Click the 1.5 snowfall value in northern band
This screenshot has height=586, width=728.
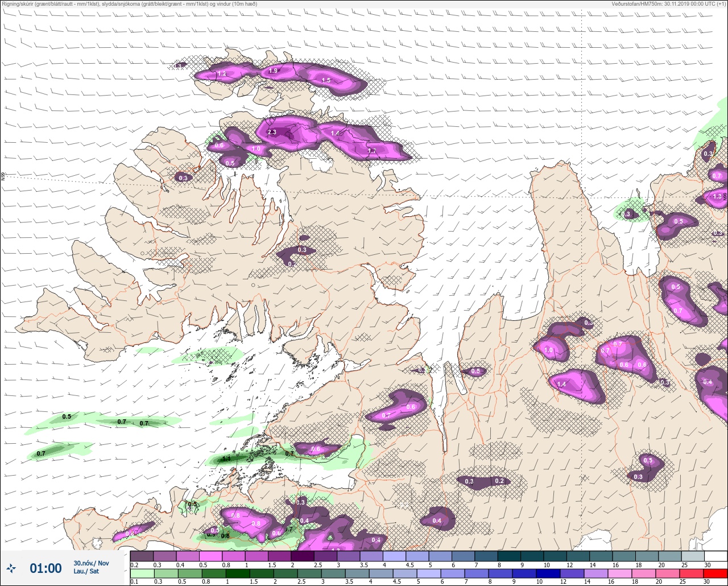(326, 81)
